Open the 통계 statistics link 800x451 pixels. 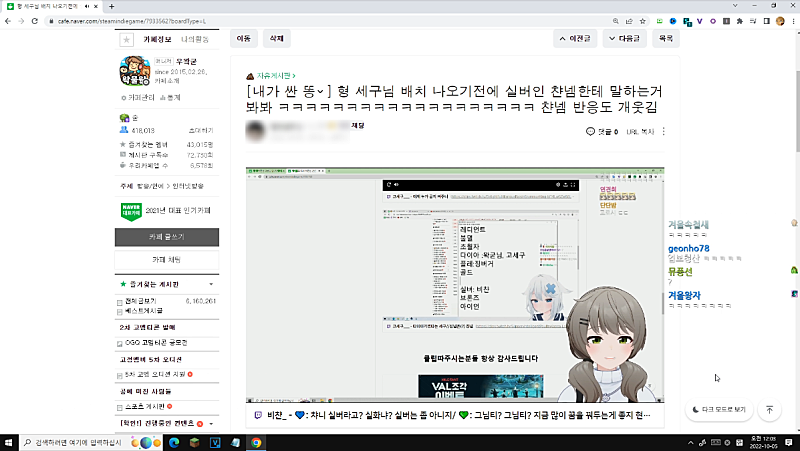click(170, 97)
